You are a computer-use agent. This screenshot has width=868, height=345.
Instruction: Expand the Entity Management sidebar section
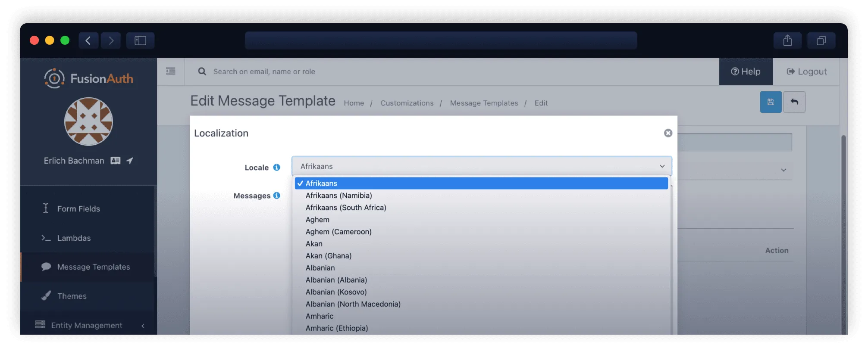coord(89,325)
